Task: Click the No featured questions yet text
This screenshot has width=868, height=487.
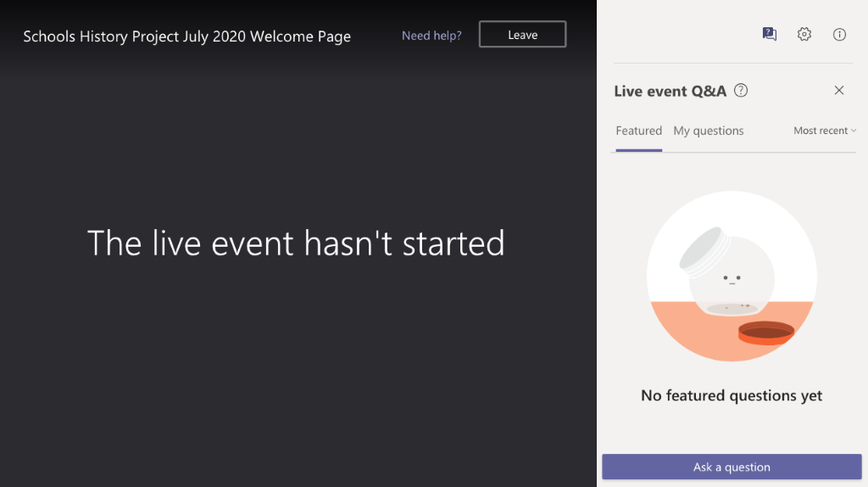Action: click(x=732, y=395)
